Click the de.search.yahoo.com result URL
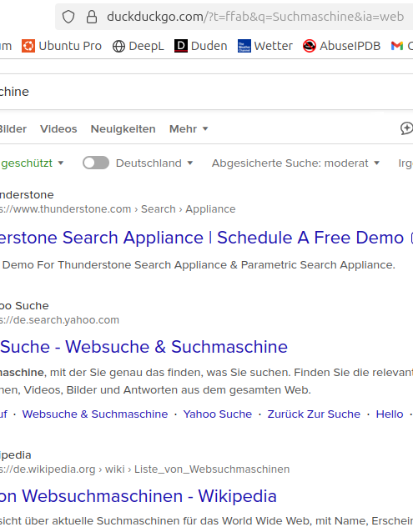413x532 pixels. click(59, 320)
